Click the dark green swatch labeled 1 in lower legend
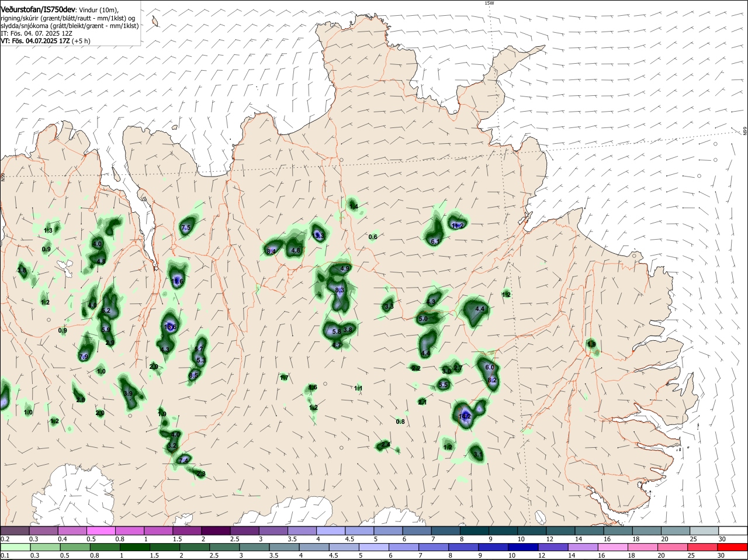The image size is (748, 560). [134, 547]
